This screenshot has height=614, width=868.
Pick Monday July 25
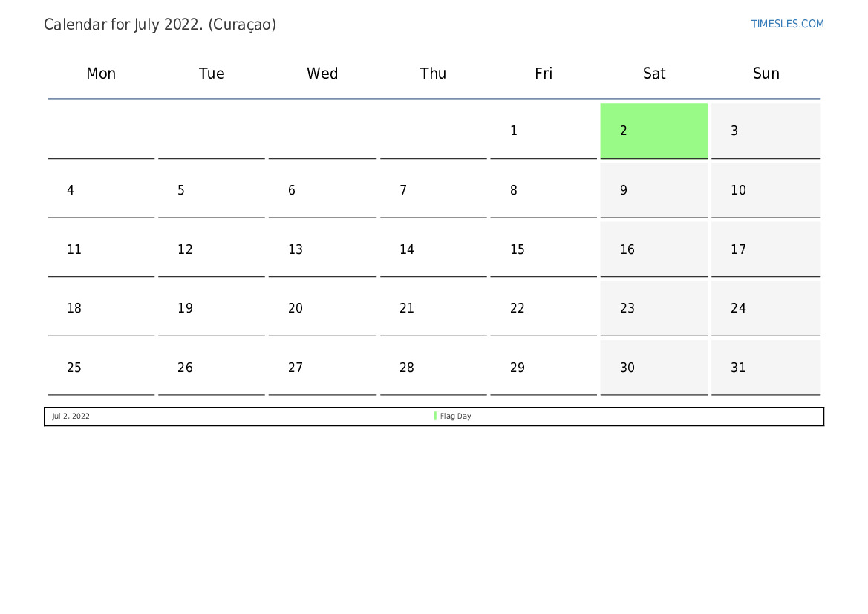coord(101,367)
